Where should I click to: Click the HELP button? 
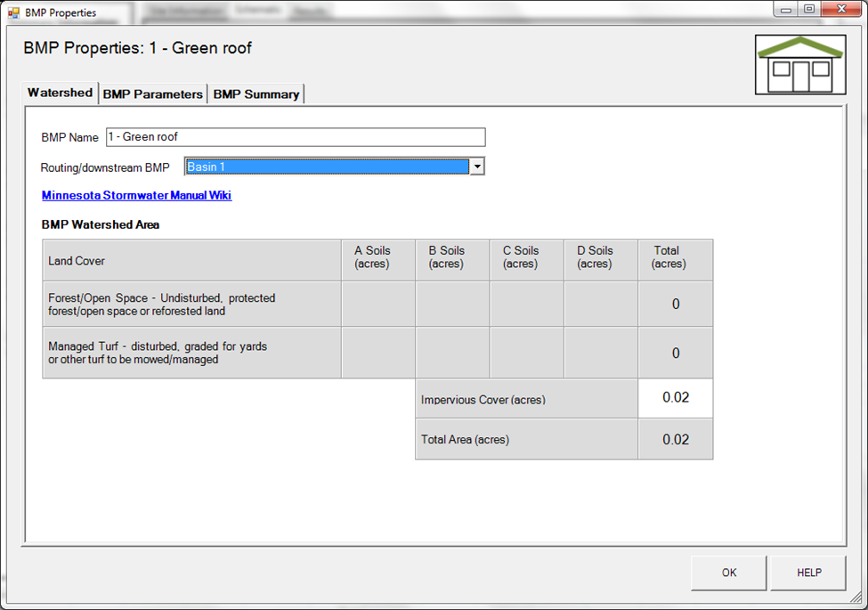pyautogui.click(x=808, y=573)
